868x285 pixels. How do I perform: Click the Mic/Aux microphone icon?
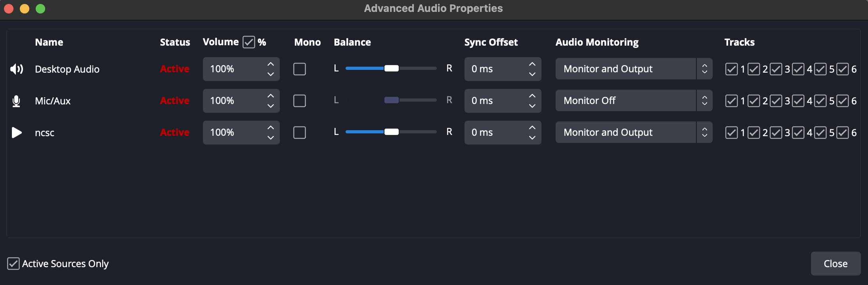[x=16, y=101]
